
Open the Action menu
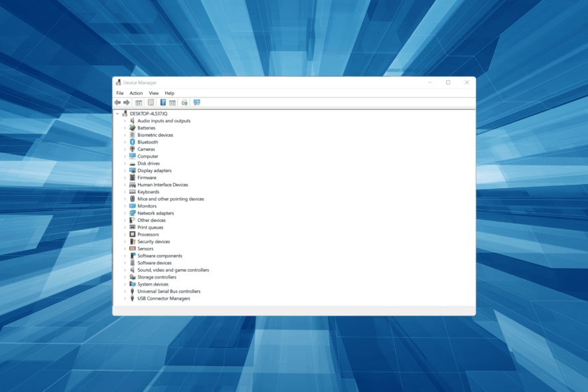pyautogui.click(x=136, y=93)
